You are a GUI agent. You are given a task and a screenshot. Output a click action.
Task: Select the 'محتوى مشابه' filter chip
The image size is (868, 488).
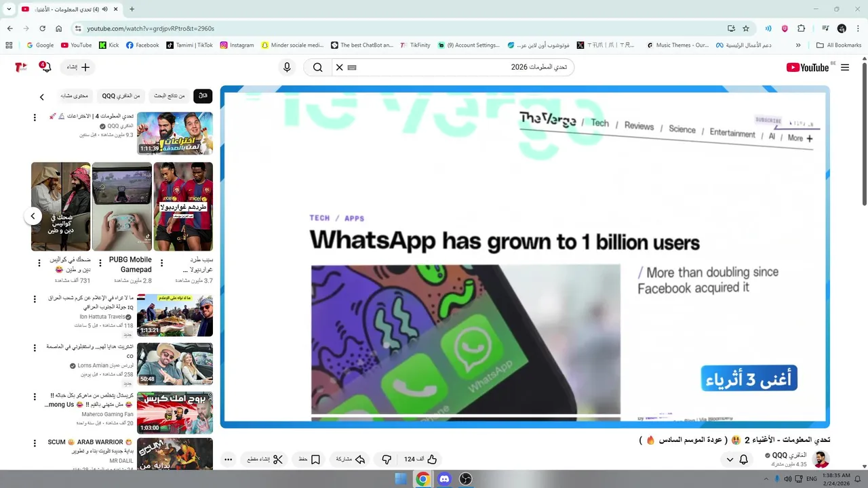[75, 96]
